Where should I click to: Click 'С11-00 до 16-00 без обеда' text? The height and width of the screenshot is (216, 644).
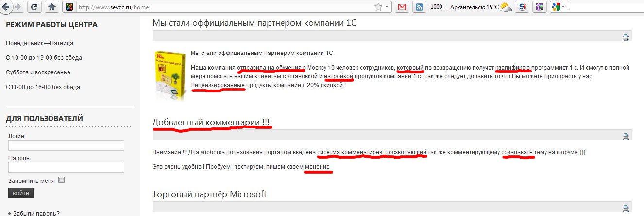point(43,87)
